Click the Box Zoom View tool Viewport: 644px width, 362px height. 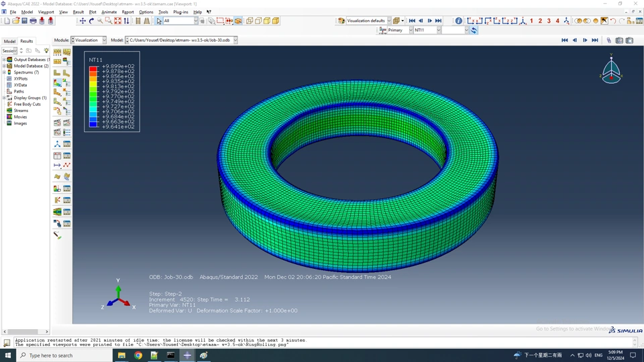pyautogui.click(x=109, y=21)
